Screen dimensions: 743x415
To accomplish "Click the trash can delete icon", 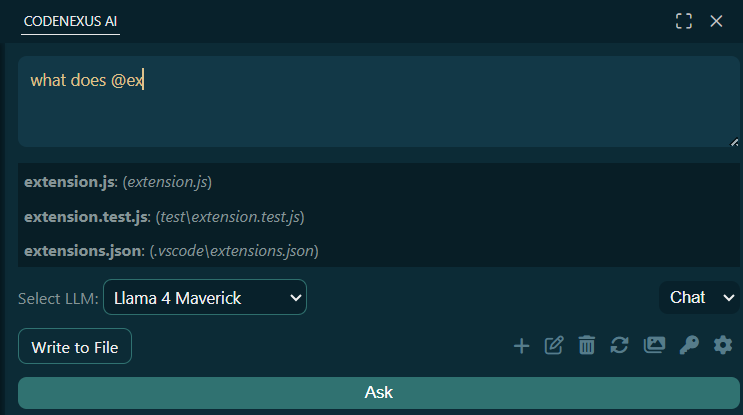I will [x=587, y=346].
